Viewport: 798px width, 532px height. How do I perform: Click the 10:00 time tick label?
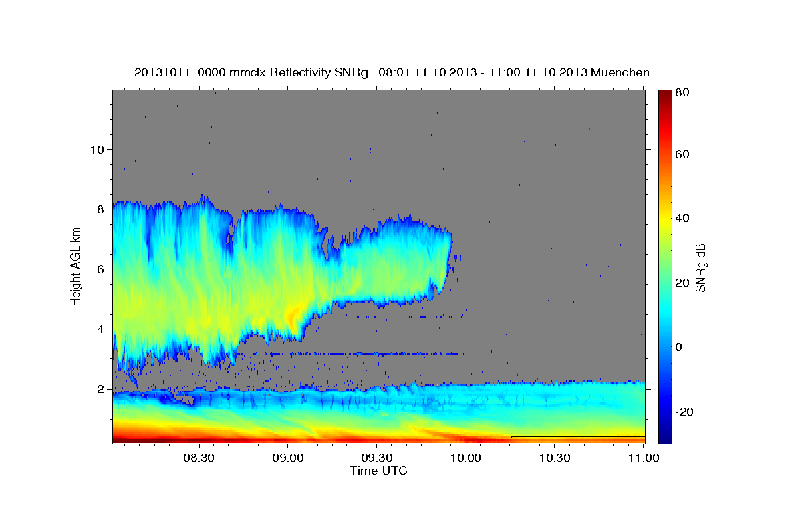tap(465, 458)
